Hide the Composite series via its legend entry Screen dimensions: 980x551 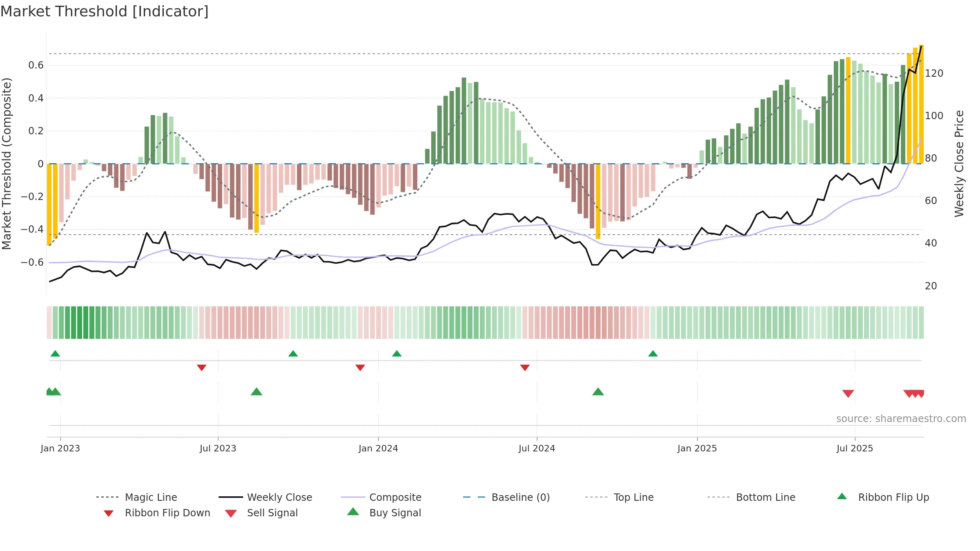[381, 497]
